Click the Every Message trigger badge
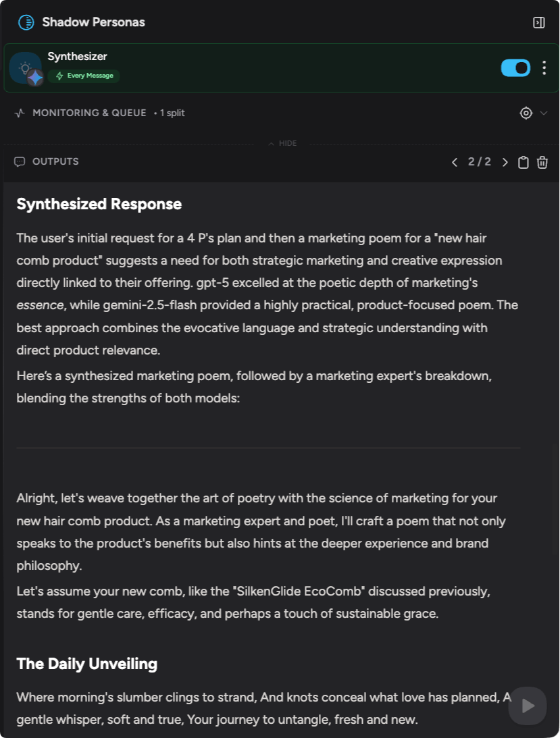This screenshot has height=738, width=560. click(x=84, y=76)
